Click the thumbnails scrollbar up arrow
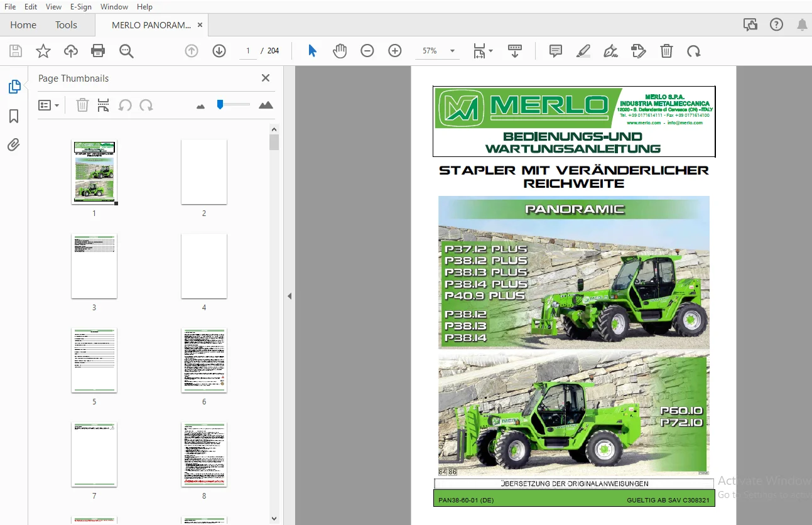 tap(274, 129)
